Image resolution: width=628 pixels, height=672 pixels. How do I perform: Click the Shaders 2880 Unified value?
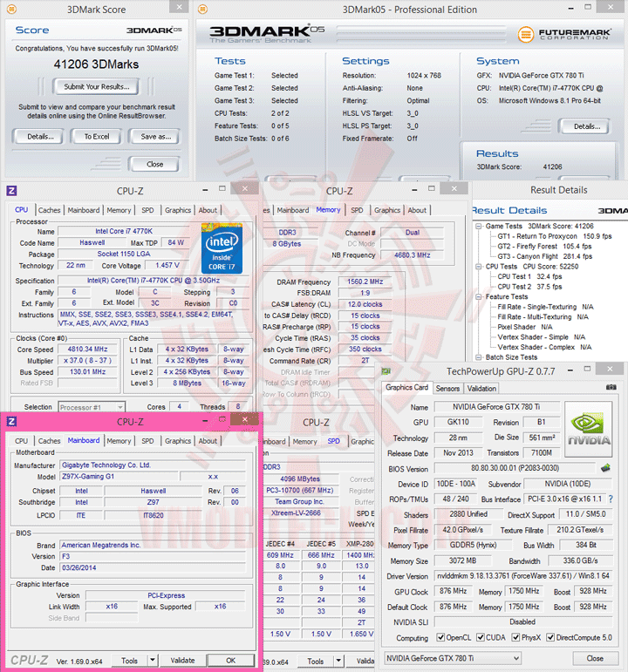[468, 514]
